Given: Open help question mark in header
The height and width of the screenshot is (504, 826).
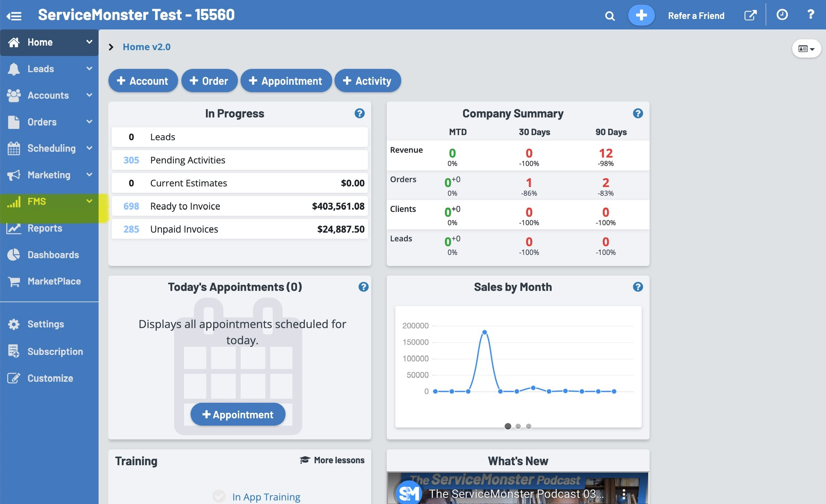Looking at the screenshot, I should coord(811,15).
